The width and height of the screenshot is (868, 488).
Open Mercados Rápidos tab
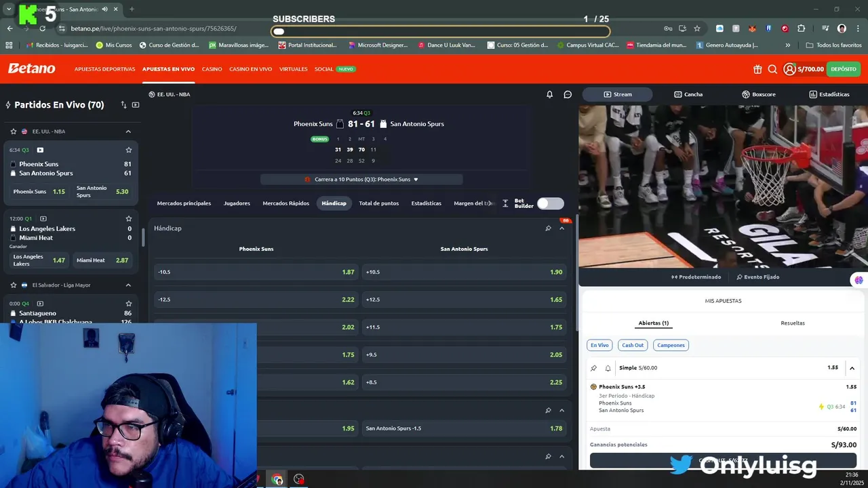(285, 203)
